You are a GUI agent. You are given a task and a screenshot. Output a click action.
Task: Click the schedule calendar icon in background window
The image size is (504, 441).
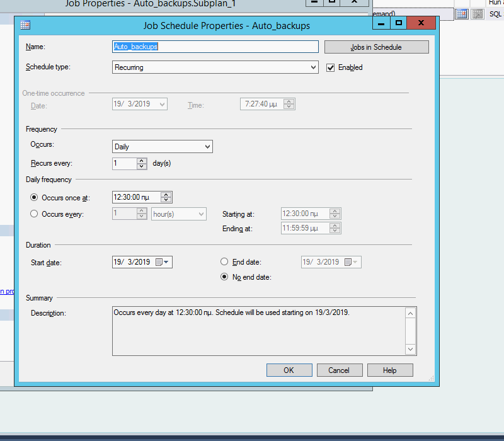pyautogui.click(x=462, y=14)
